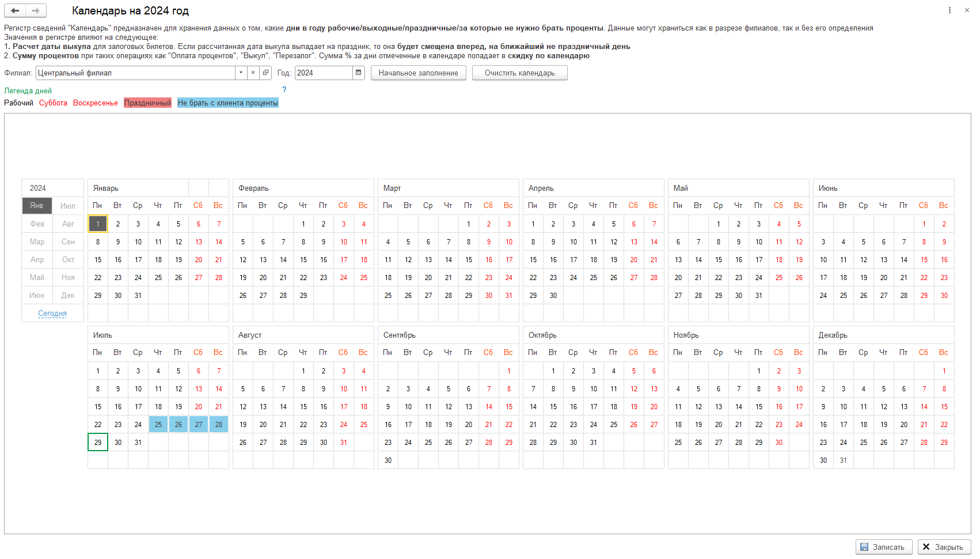Select May 9
Image resolution: width=980 pixels, height=559 pixels.
pyautogui.click(x=739, y=241)
